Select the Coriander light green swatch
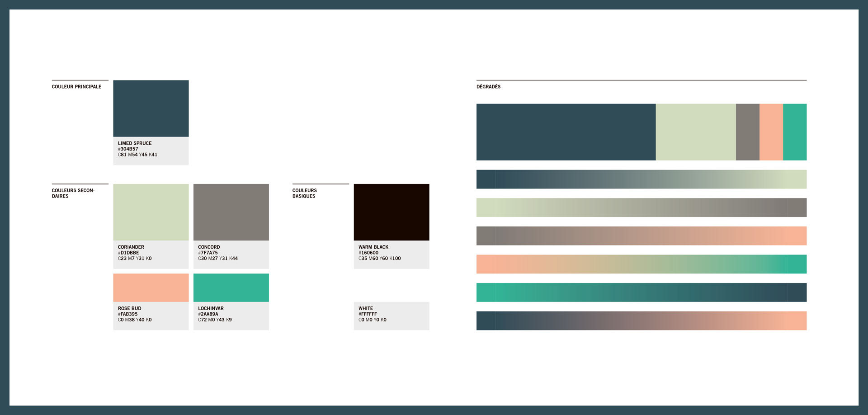Screen dimensions: 868x415 [x=151, y=212]
